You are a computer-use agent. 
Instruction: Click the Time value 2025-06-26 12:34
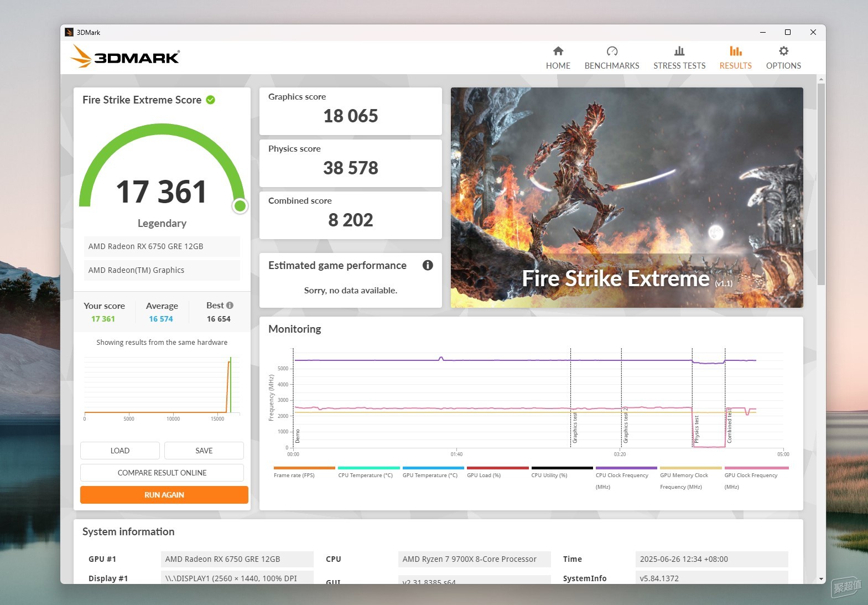click(712, 559)
